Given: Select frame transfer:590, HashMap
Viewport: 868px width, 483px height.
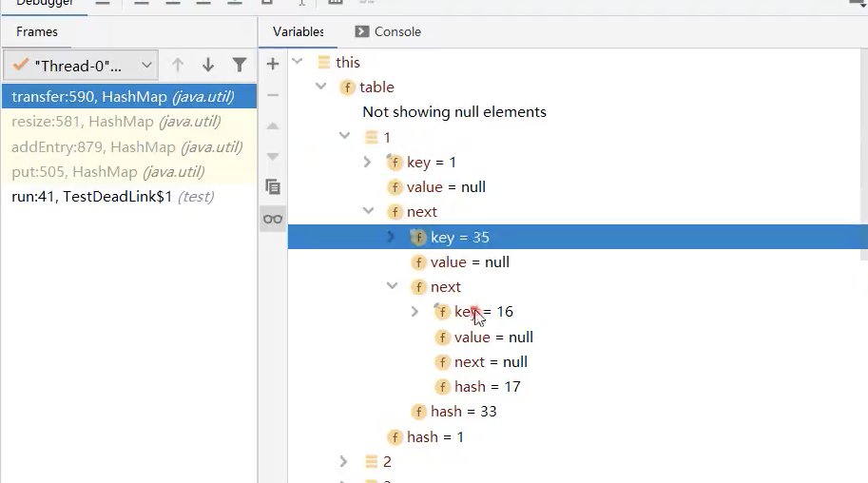Looking at the screenshot, I should click(129, 96).
